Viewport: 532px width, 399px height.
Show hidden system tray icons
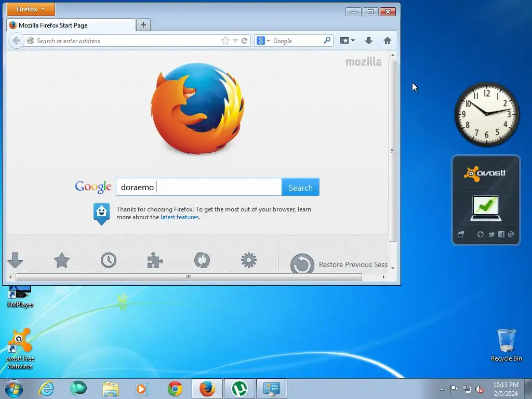[442, 389]
